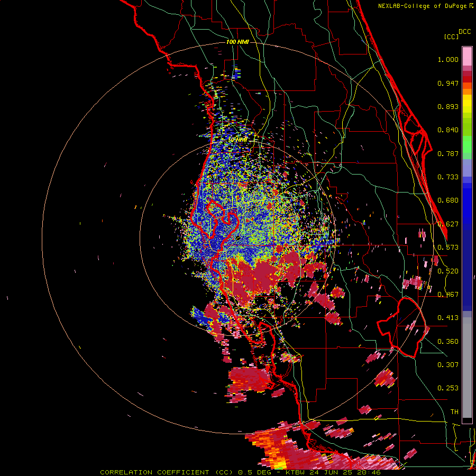The image size is (476, 476).
Task: Click the NEXLAB-College of DuPage header text
Action: tap(423, 6)
